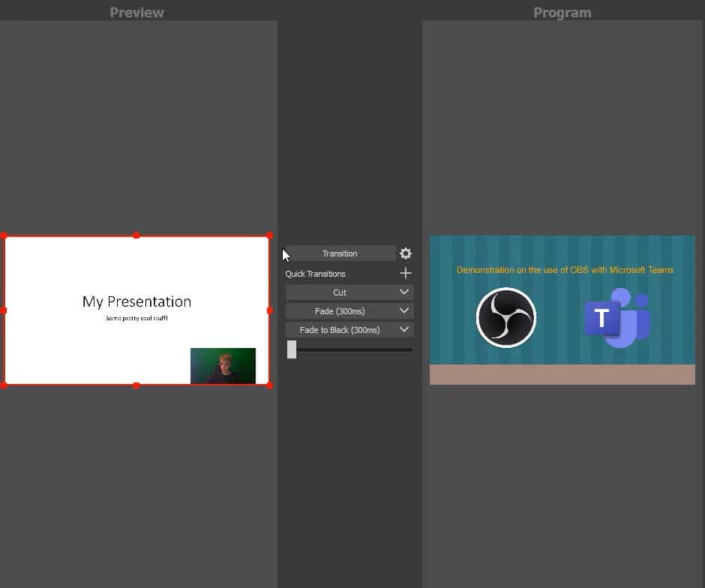The height and width of the screenshot is (588, 705).
Task: Open the Cut transition dropdown arrow
Action: (x=404, y=292)
